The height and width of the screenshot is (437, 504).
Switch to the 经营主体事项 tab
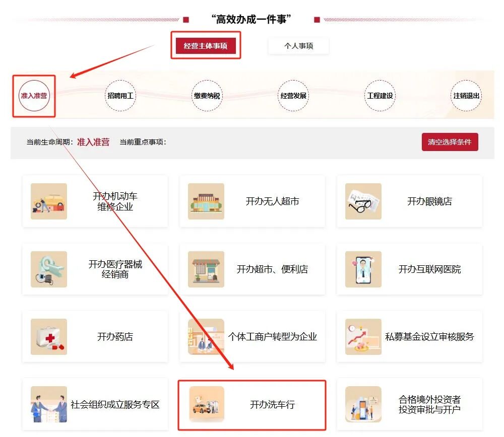tap(206, 46)
